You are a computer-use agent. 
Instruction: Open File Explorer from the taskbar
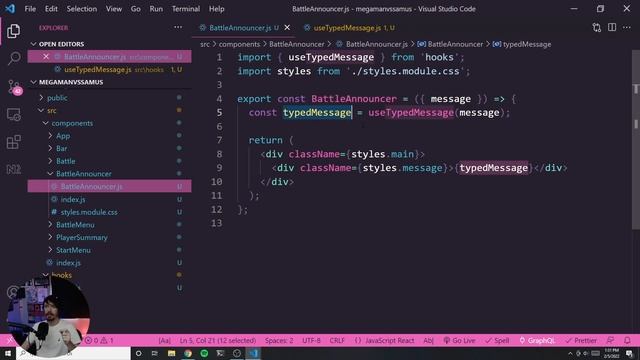coord(171,353)
